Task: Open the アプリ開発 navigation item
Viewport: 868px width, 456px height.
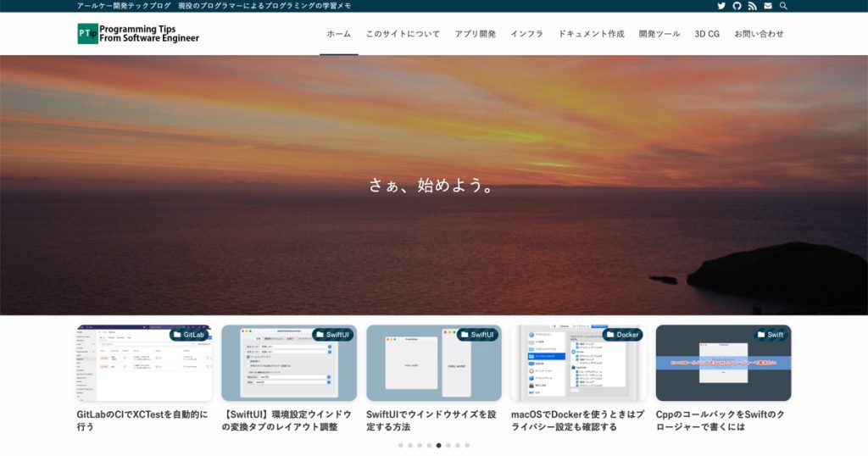Action: tap(475, 34)
